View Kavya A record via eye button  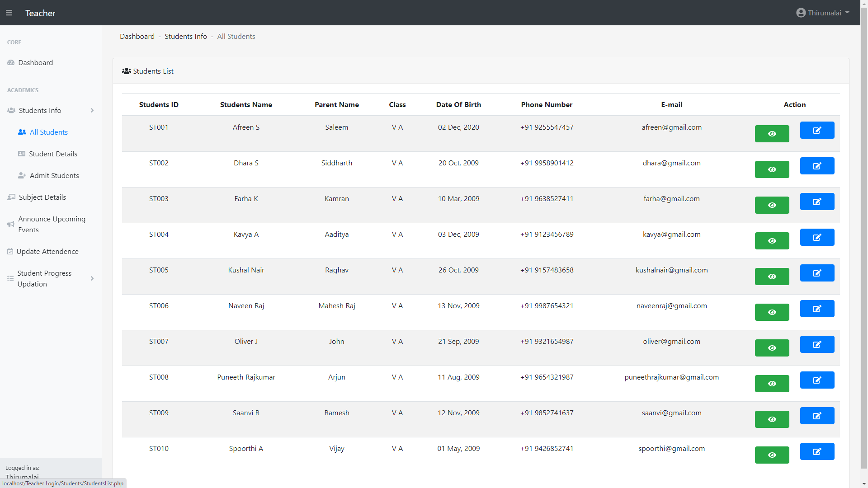pos(772,241)
